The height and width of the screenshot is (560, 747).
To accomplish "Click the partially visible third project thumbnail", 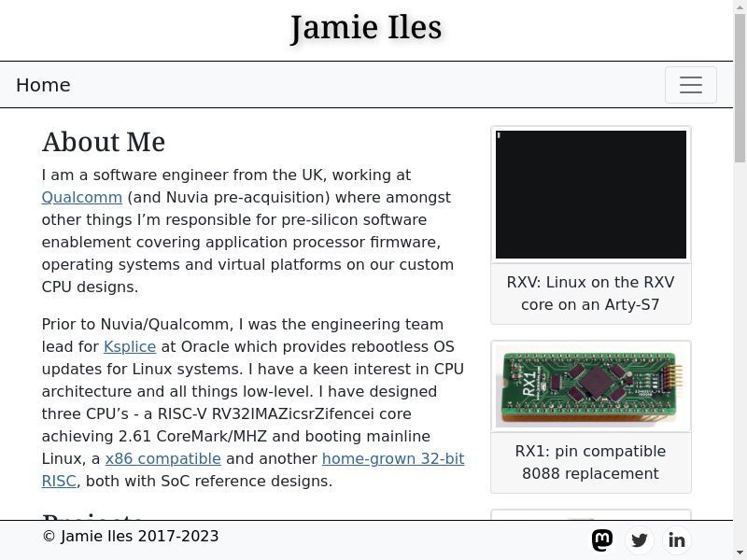I will (x=591, y=515).
